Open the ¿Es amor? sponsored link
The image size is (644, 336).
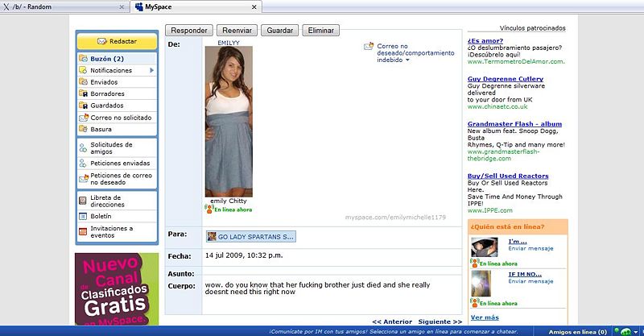[485, 41]
